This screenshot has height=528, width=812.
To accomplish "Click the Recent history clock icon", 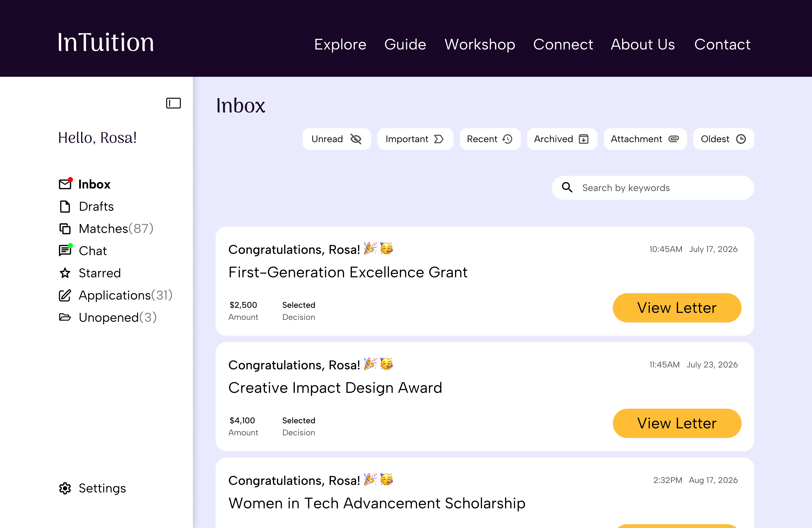I will point(508,139).
